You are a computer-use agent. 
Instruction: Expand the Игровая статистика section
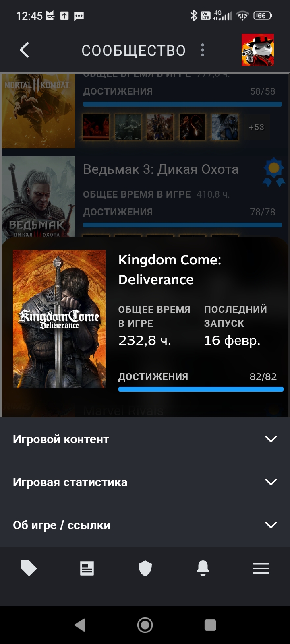(145, 482)
